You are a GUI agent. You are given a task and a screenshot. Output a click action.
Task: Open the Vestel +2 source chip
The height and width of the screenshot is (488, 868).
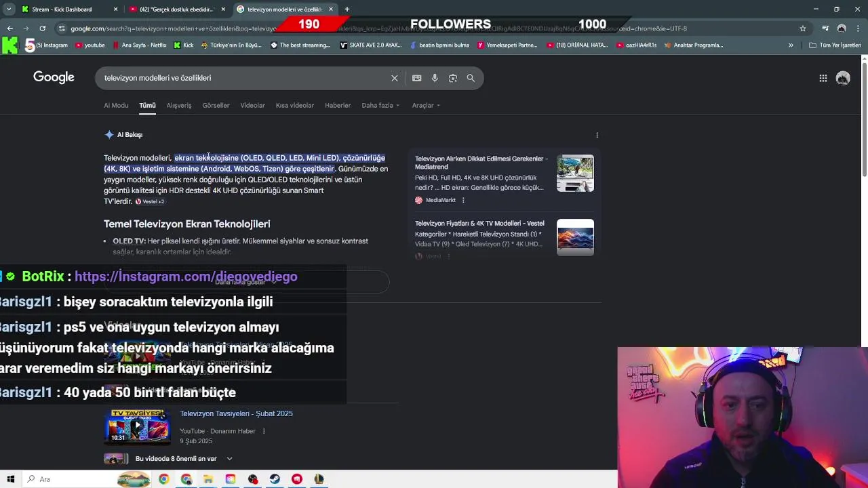150,201
